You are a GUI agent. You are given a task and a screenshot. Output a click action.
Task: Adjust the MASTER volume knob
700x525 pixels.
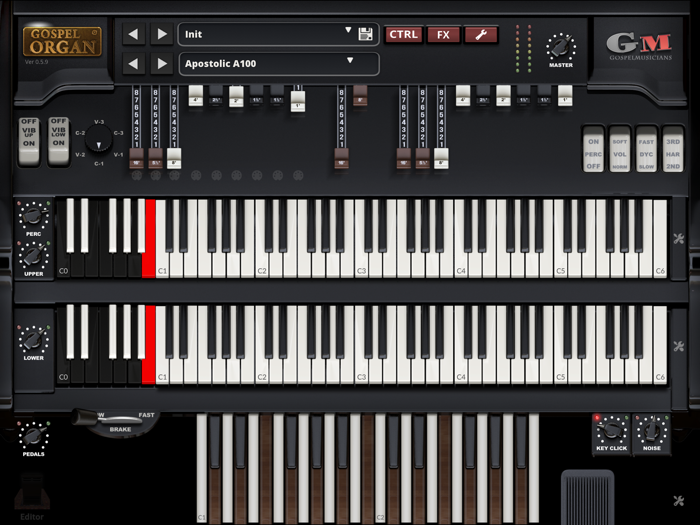(561, 47)
